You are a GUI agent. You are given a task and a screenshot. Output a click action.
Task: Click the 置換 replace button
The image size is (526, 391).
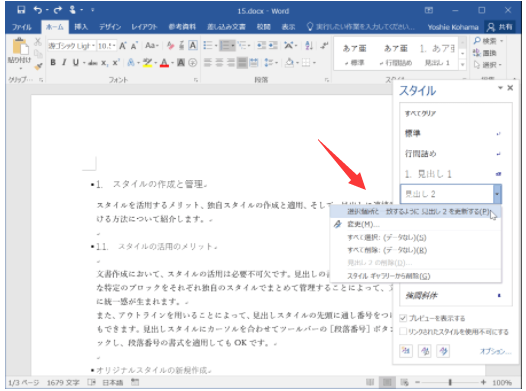pyautogui.click(x=485, y=53)
